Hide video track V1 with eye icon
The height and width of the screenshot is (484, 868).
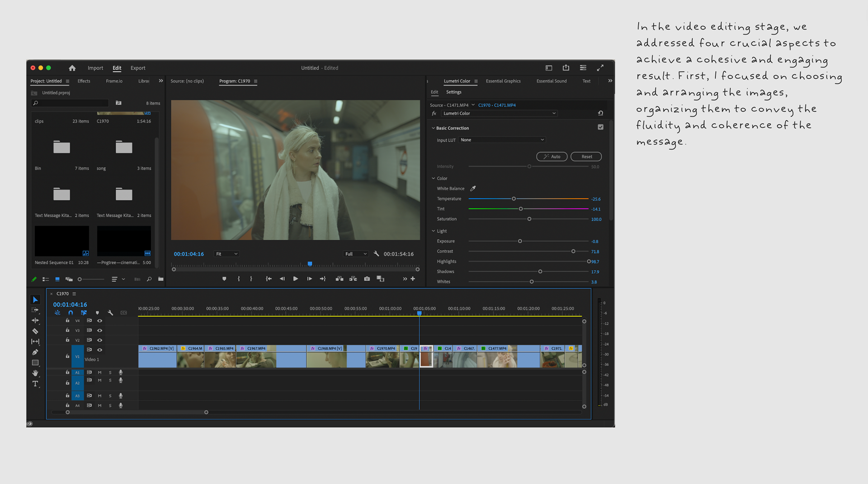tap(100, 350)
